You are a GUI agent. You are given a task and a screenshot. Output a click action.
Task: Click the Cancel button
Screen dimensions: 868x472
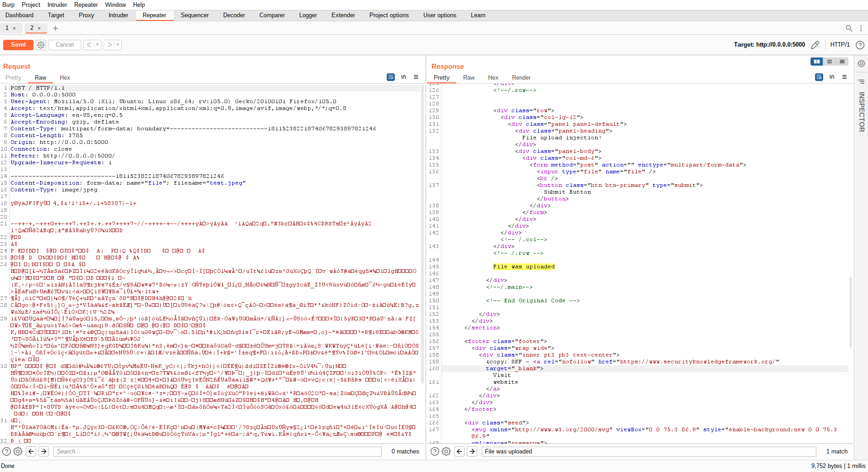tap(64, 45)
